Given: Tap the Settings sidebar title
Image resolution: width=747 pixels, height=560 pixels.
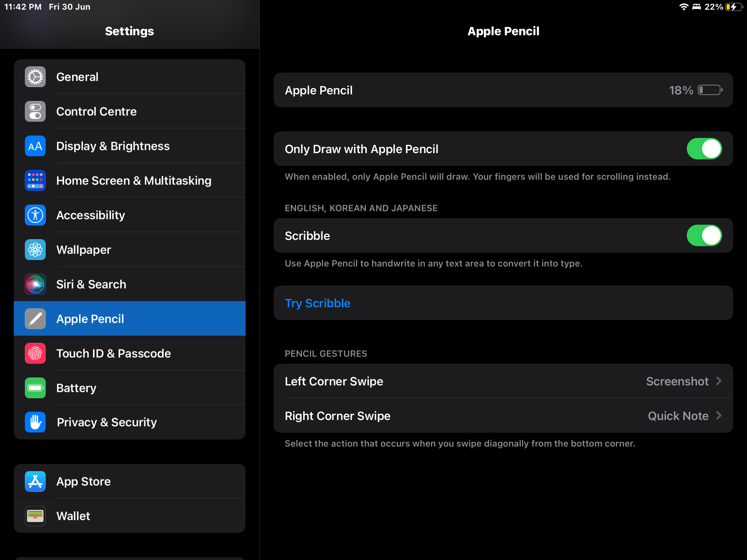Looking at the screenshot, I should tap(129, 31).
